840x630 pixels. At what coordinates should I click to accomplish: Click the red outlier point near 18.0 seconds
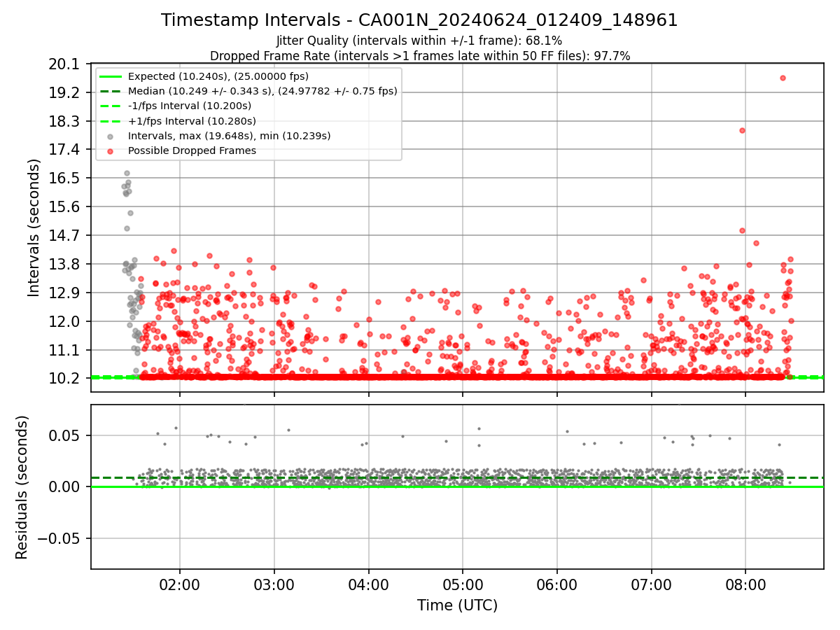point(742,130)
